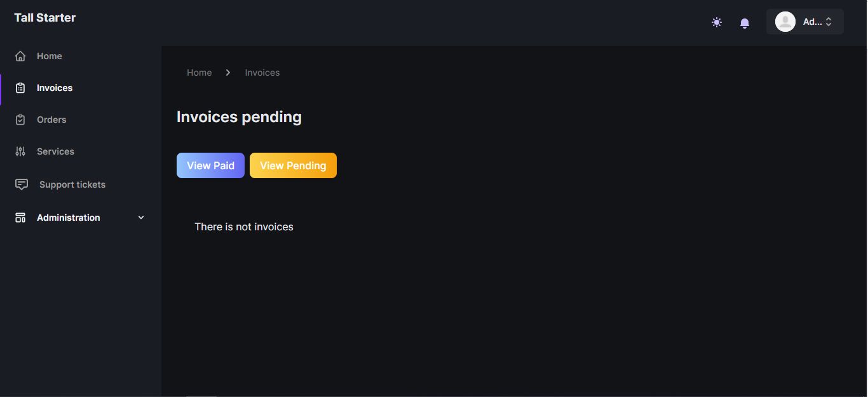
Task: Open the user account dropdown arrows
Action: pyautogui.click(x=829, y=22)
